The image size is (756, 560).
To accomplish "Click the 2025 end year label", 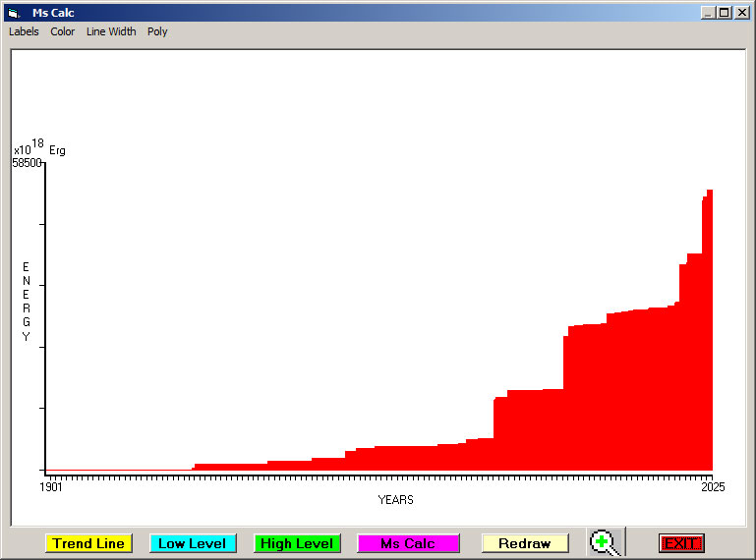I will 712,487.
